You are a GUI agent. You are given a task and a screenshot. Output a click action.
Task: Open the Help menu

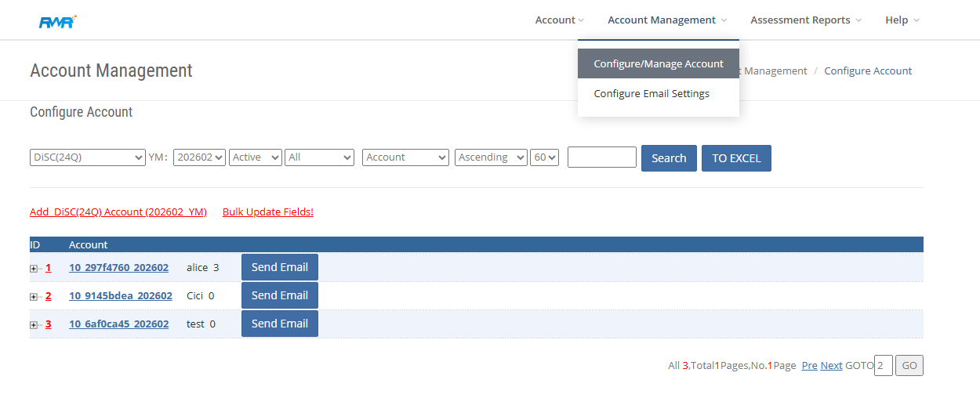[902, 20]
